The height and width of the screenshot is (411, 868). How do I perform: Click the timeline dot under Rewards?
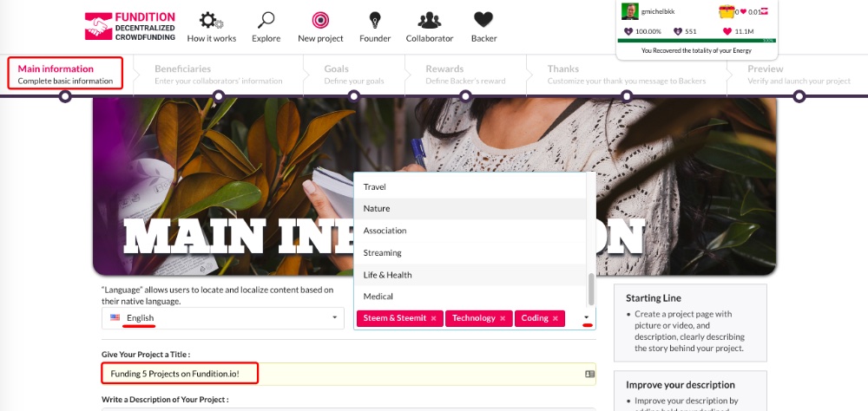(x=465, y=97)
